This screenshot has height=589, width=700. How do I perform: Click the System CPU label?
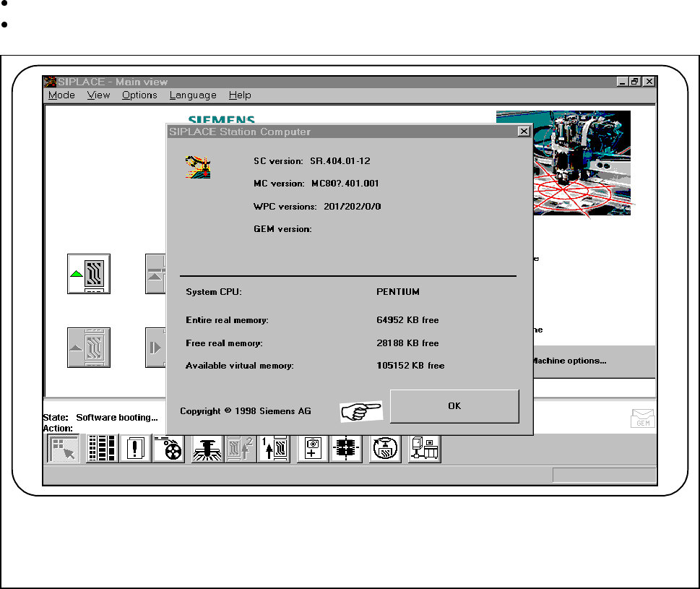coord(214,292)
